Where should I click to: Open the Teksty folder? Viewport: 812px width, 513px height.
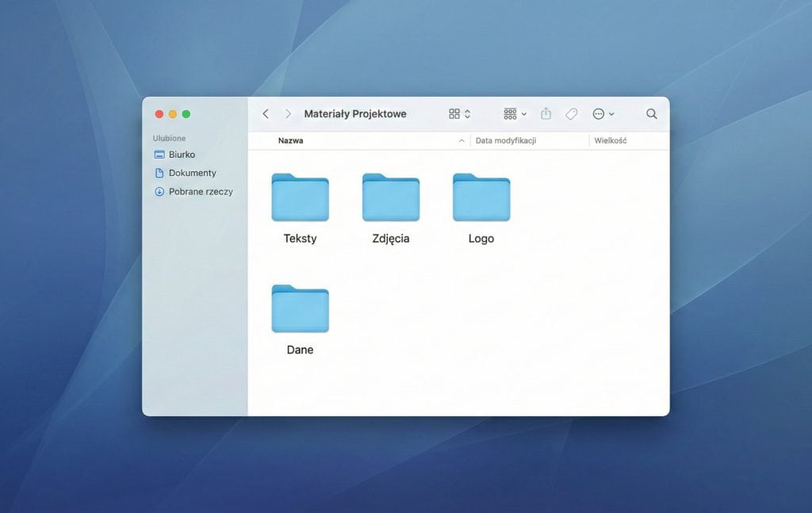pyautogui.click(x=300, y=198)
